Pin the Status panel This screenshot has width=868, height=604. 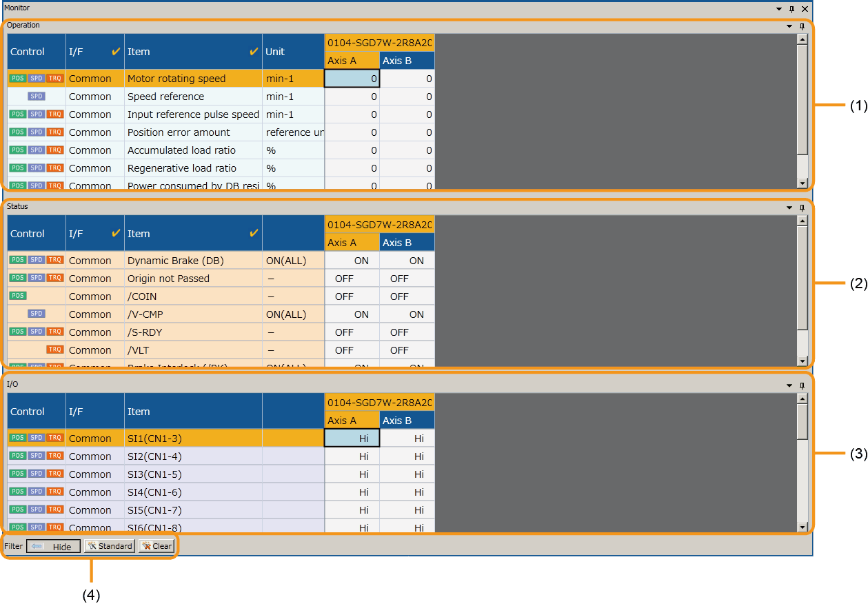(802, 208)
